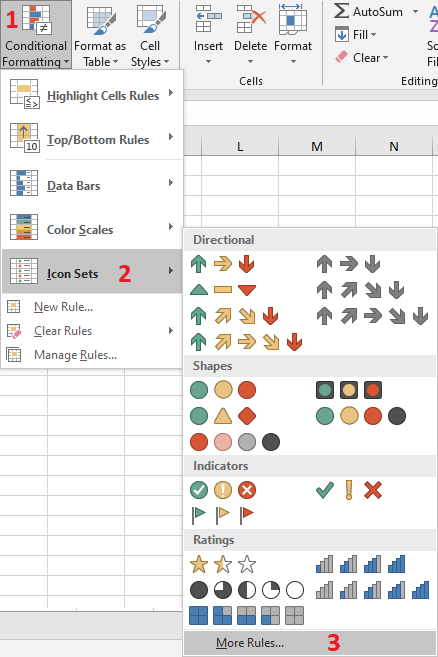Select the 5 Arrows (Gray) icon set

coord(372,316)
